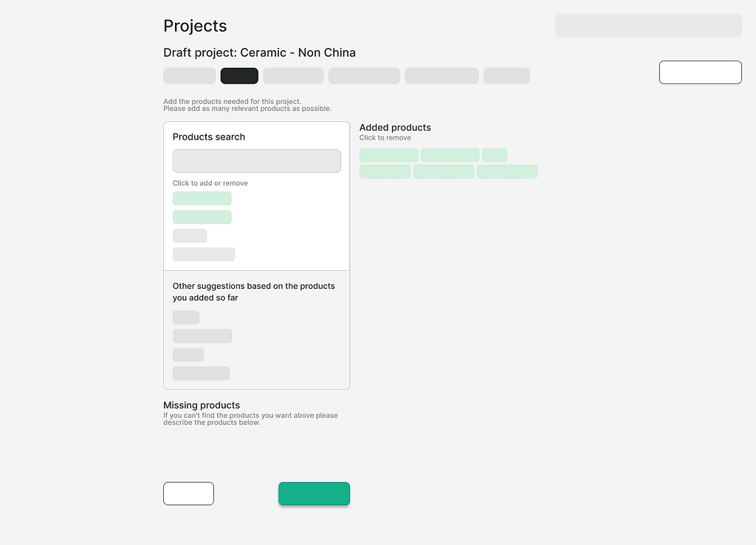This screenshot has height=545, width=756.
Task: Click the Products search input field
Action: click(256, 161)
